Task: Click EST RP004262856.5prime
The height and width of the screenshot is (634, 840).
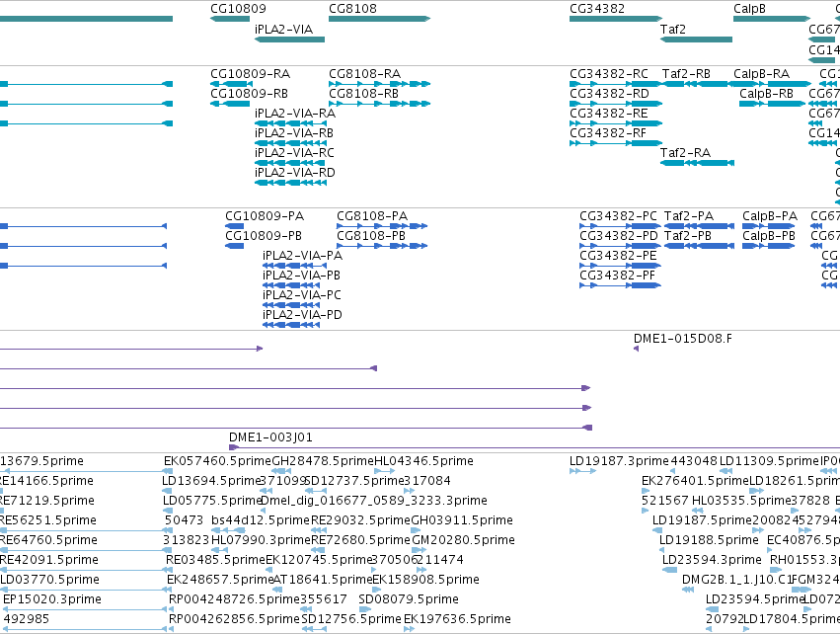Action: [234, 619]
